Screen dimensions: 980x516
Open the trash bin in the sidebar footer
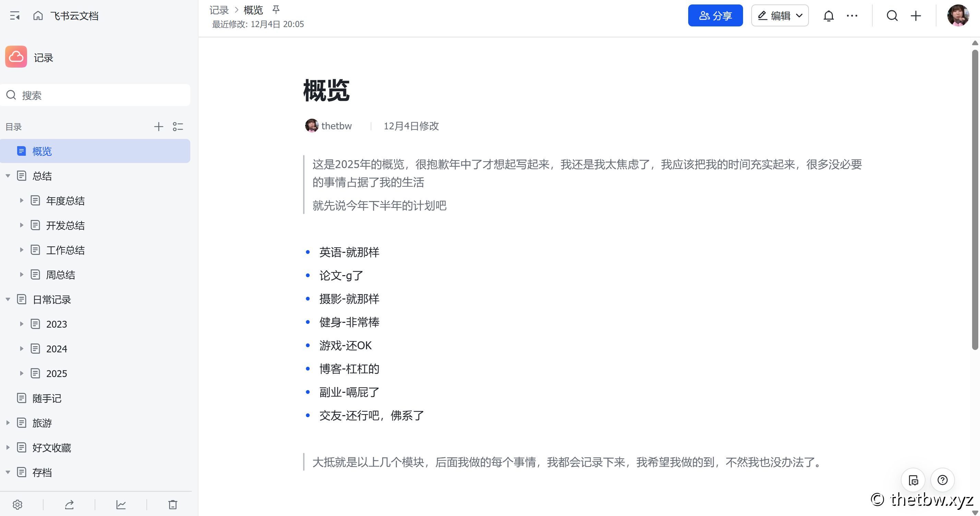(x=173, y=505)
